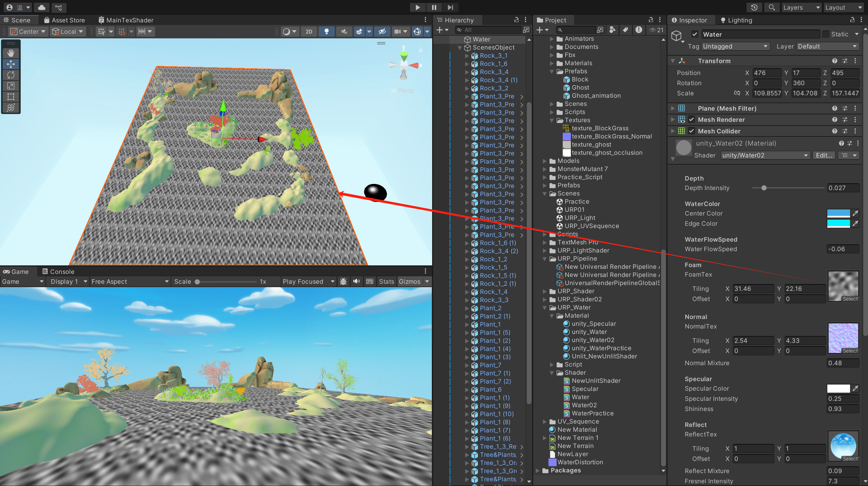The width and height of the screenshot is (868, 486).
Task: Switch to the Console tab
Action: pyautogui.click(x=58, y=272)
